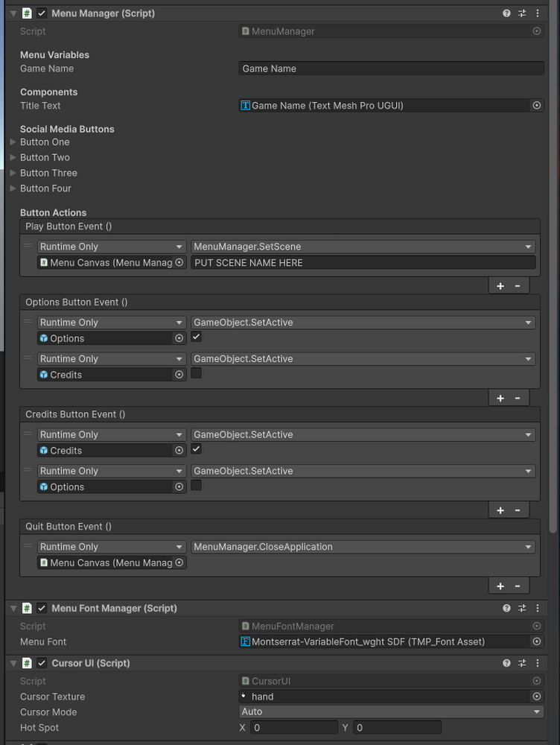
Task: Add a new action to Options Button Event
Action: pyautogui.click(x=500, y=397)
